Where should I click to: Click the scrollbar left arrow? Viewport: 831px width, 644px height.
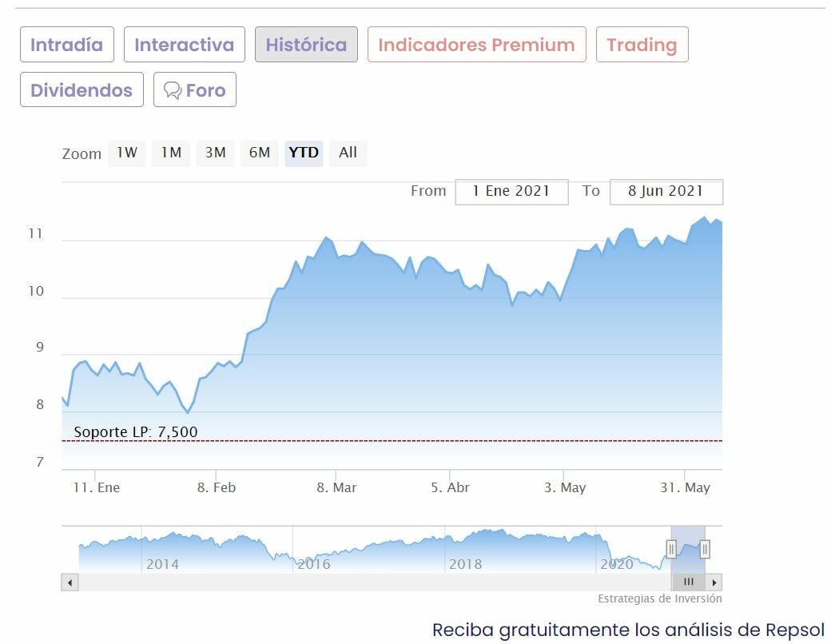click(70, 582)
